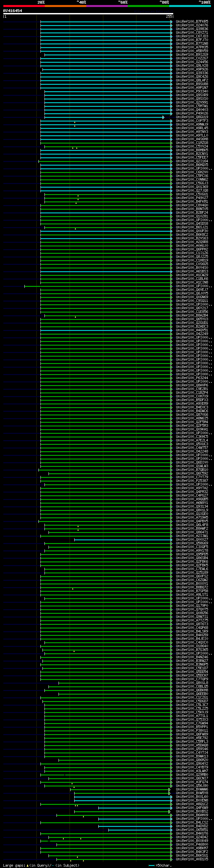
Task: Select hit label UniRef100_A7PH35
Action: (192, 47)
